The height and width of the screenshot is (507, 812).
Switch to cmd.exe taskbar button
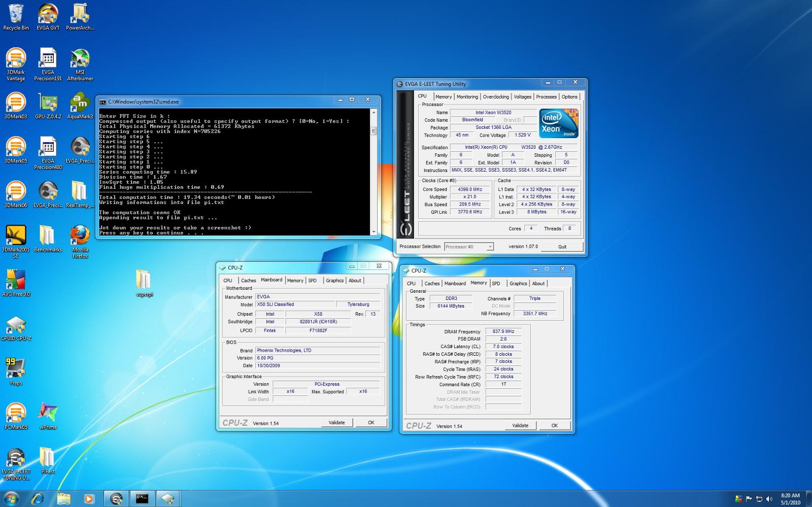coord(142,499)
